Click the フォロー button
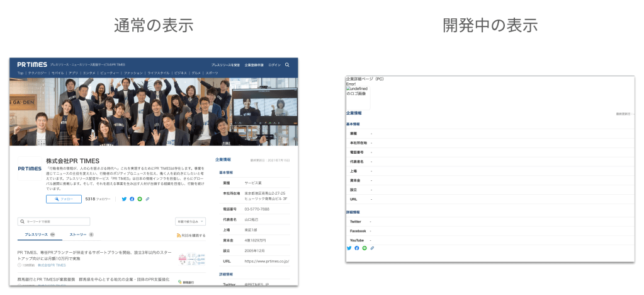 64,199
